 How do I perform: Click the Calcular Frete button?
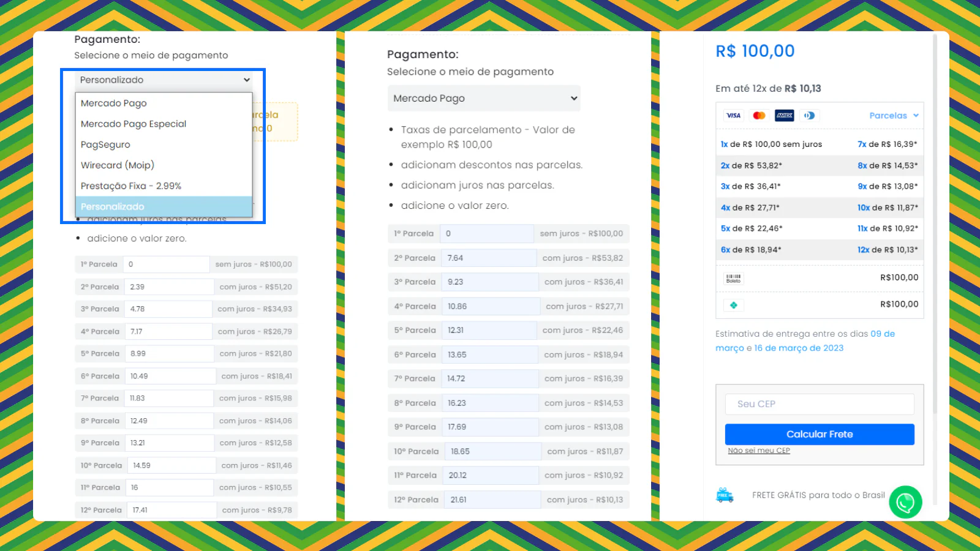[x=820, y=435]
